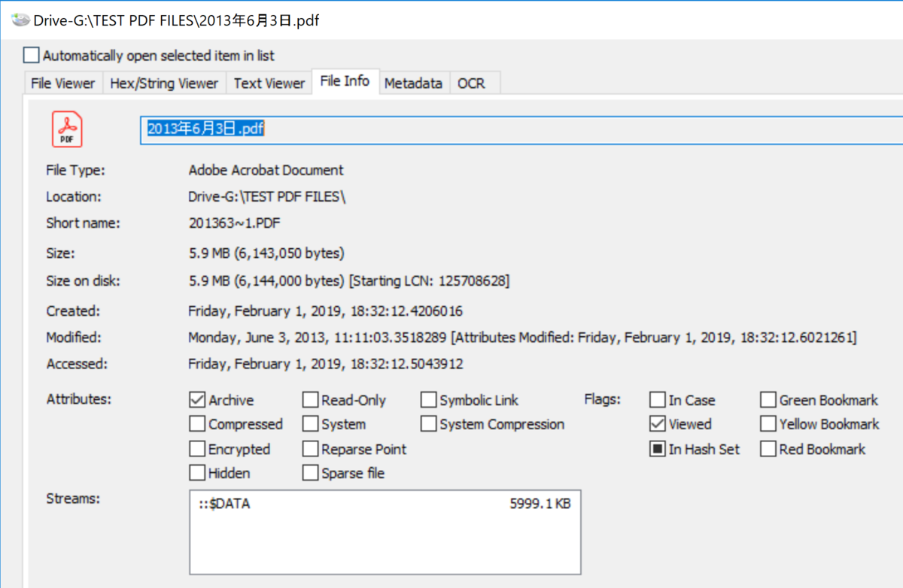Enable the Green Bookmark flag
The image size is (903, 588).
point(768,400)
